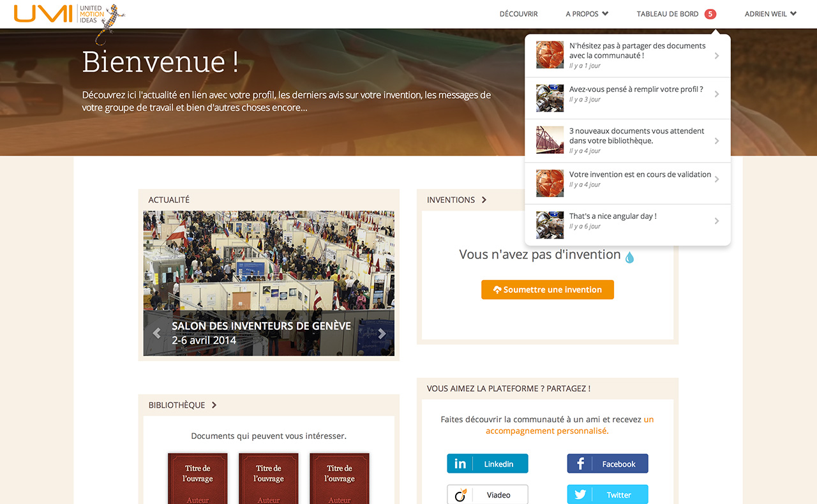Click thumbnail of the invention validation notification
The width and height of the screenshot is (817, 504).
550,183
